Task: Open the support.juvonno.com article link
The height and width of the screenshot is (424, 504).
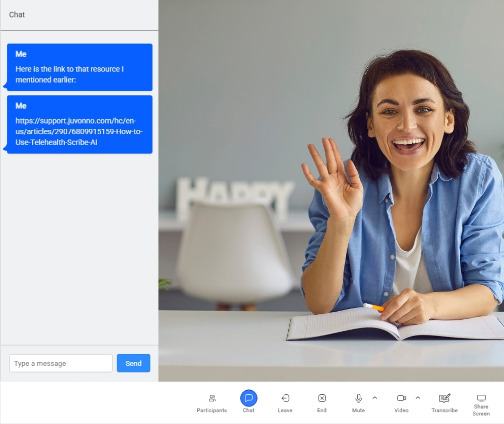Action: point(79,131)
